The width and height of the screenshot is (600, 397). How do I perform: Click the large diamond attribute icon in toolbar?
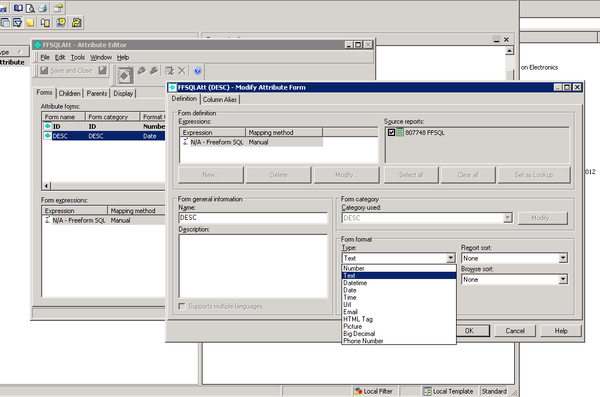pos(125,75)
